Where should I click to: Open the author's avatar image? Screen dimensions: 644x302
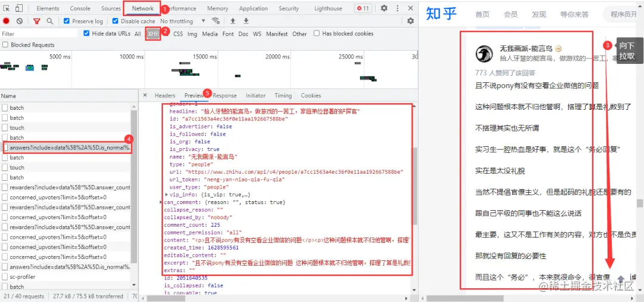484,53
